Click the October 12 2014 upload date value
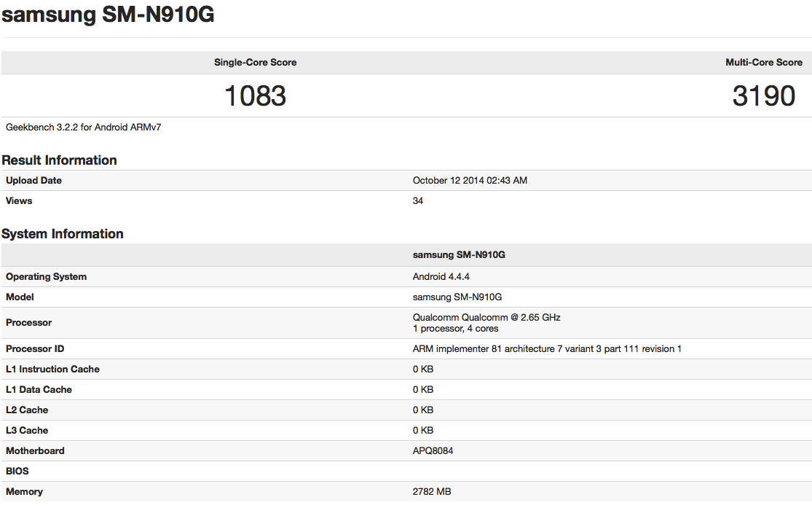 click(470, 181)
